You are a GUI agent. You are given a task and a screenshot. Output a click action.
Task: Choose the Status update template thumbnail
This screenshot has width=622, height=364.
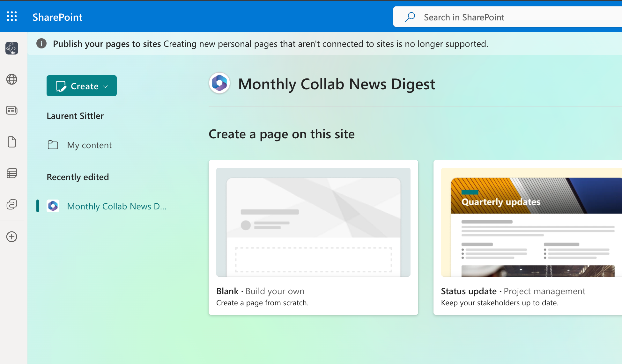[531, 222]
